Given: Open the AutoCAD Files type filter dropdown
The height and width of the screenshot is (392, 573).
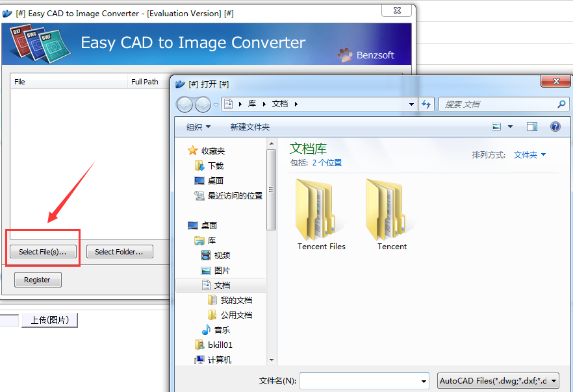Looking at the screenshot, I should (x=498, y=381).
